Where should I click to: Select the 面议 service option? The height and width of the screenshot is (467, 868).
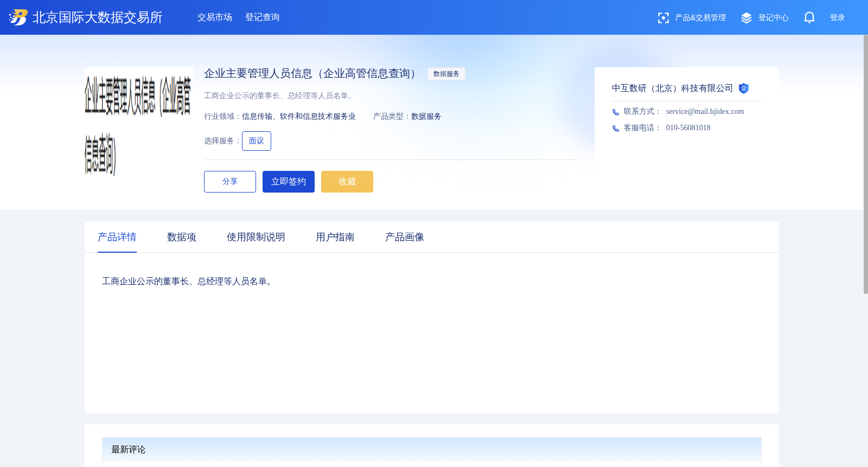(x=257, y=141)
